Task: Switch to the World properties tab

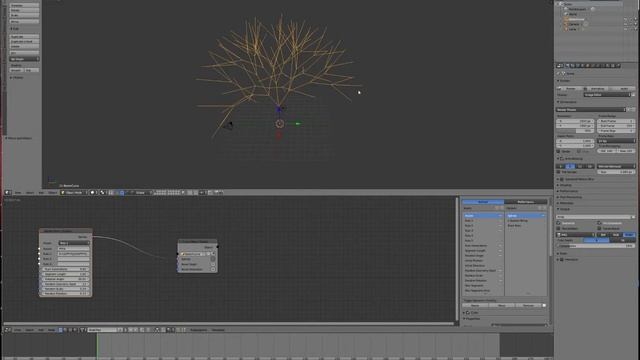Action: (x=583, y=65)
